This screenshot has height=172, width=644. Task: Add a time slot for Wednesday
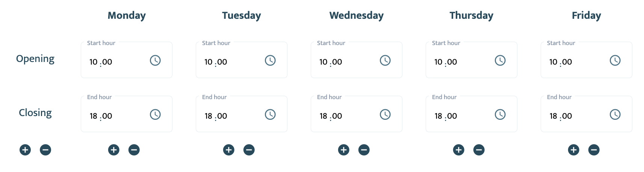pyautogui.click(x=344, y=150)
